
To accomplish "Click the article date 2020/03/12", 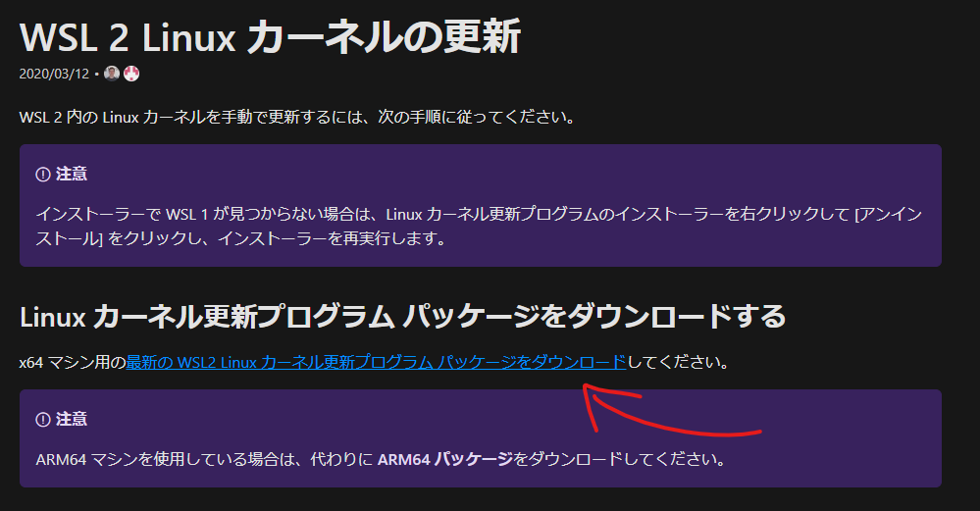I will pyautogui.click(x=54, y=74).
